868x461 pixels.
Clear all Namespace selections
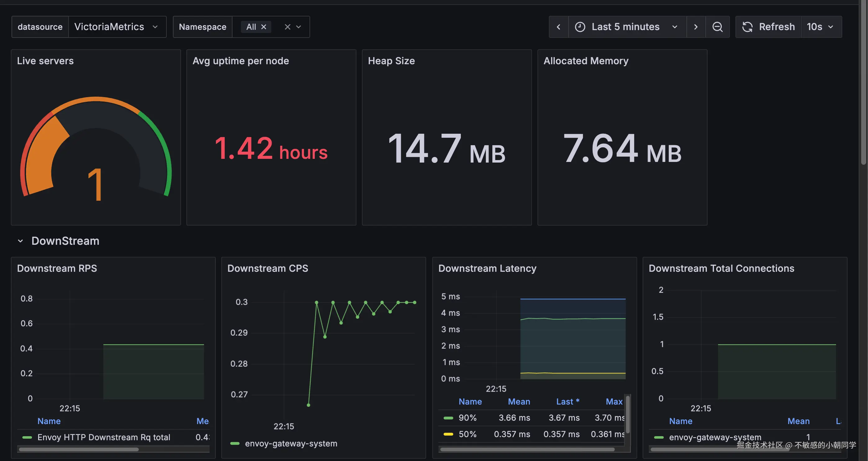(x=287, y=27)
